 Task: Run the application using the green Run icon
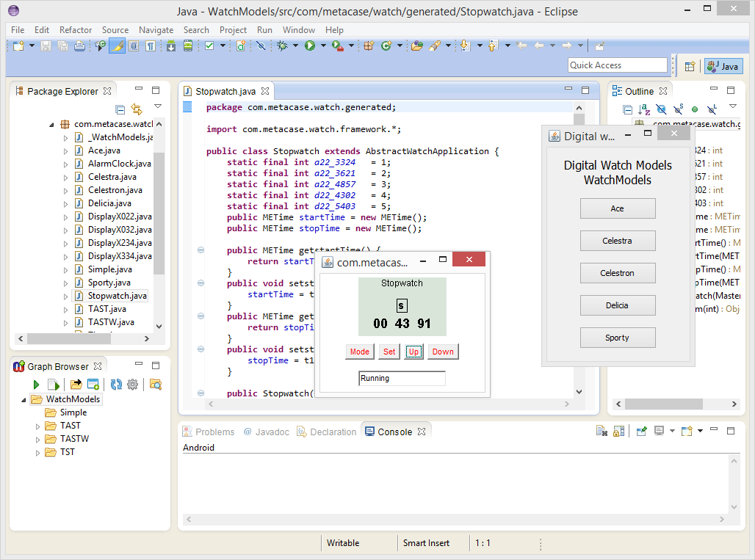308,45
